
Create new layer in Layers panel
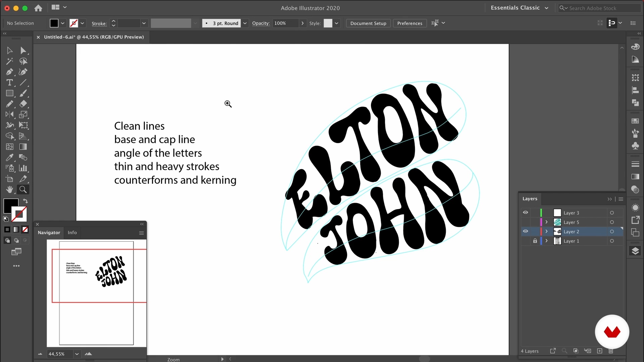tap(600, 351)
